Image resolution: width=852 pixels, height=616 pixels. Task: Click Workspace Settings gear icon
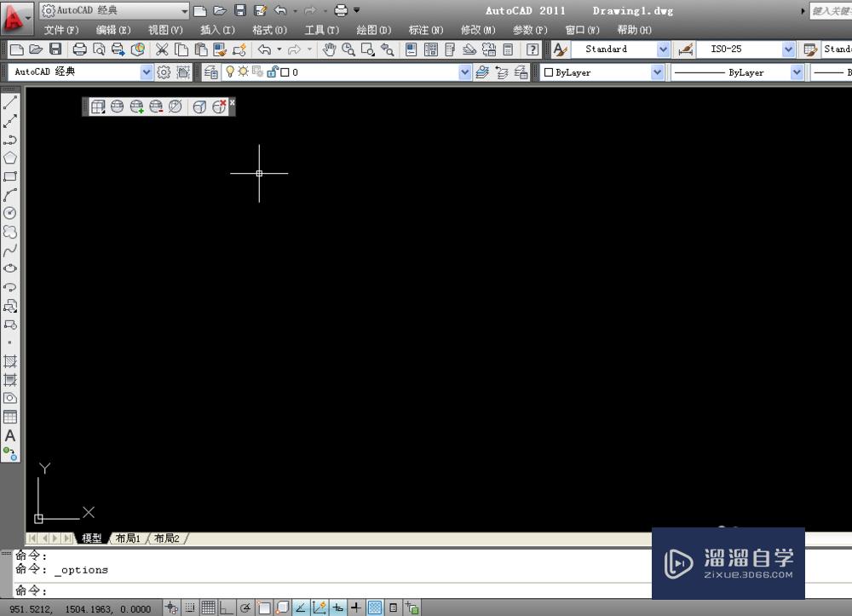[x=164, y=72]
